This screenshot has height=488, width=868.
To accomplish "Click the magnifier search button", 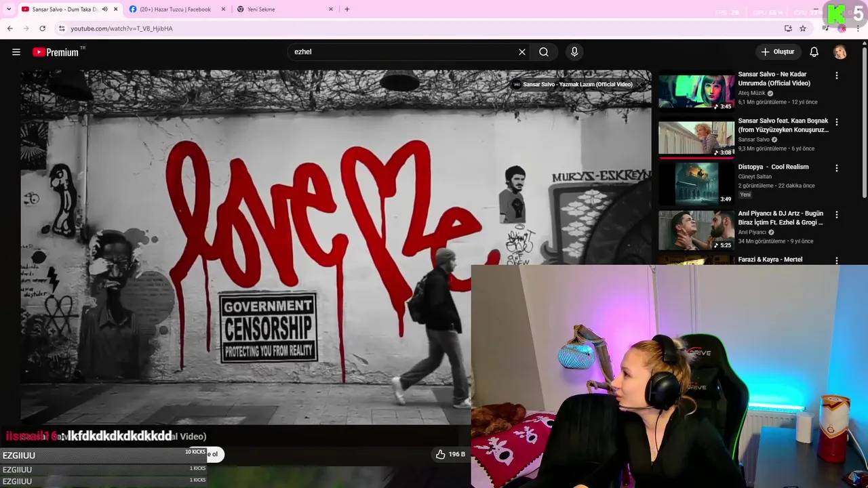I will coord(544,52).
